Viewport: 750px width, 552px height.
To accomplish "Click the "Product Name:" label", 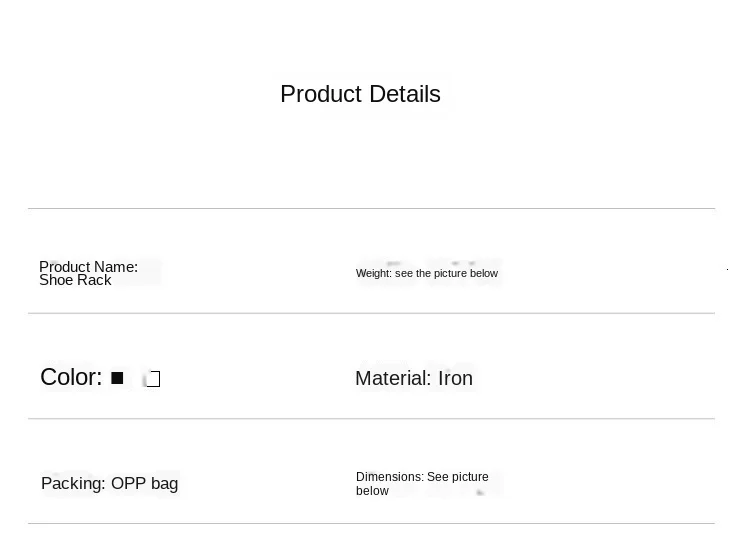I will pos(88,267).
